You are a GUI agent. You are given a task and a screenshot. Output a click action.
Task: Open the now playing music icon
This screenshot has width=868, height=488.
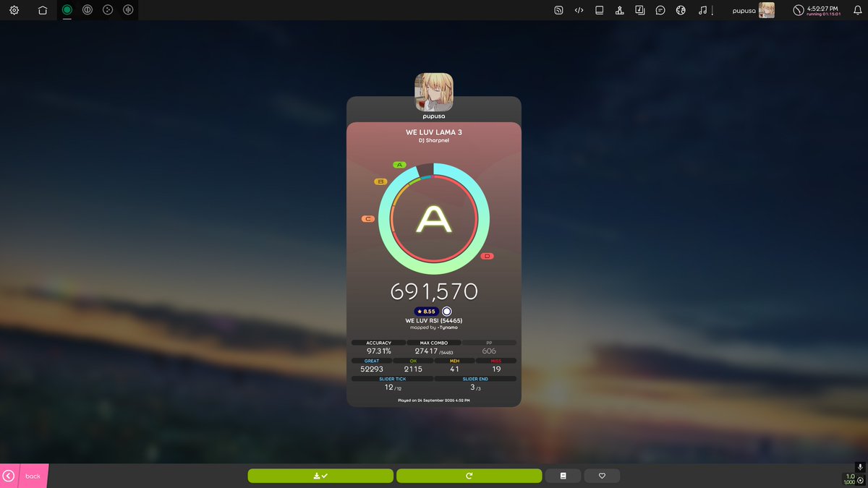tap(702, 10)
